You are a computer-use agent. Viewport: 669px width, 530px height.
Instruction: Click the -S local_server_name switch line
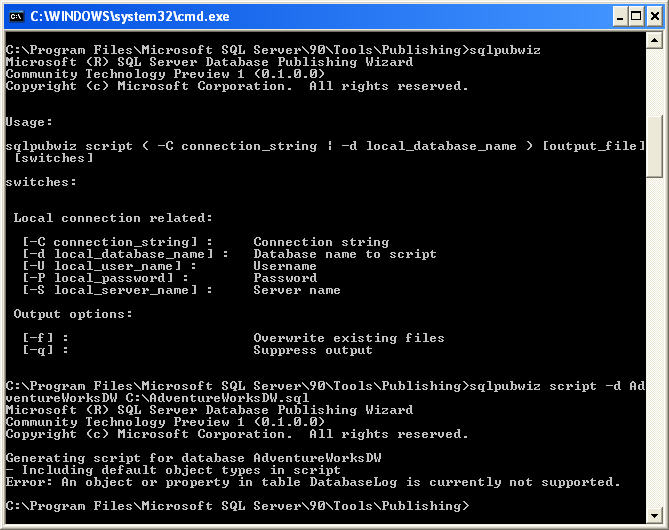point(181,290)
